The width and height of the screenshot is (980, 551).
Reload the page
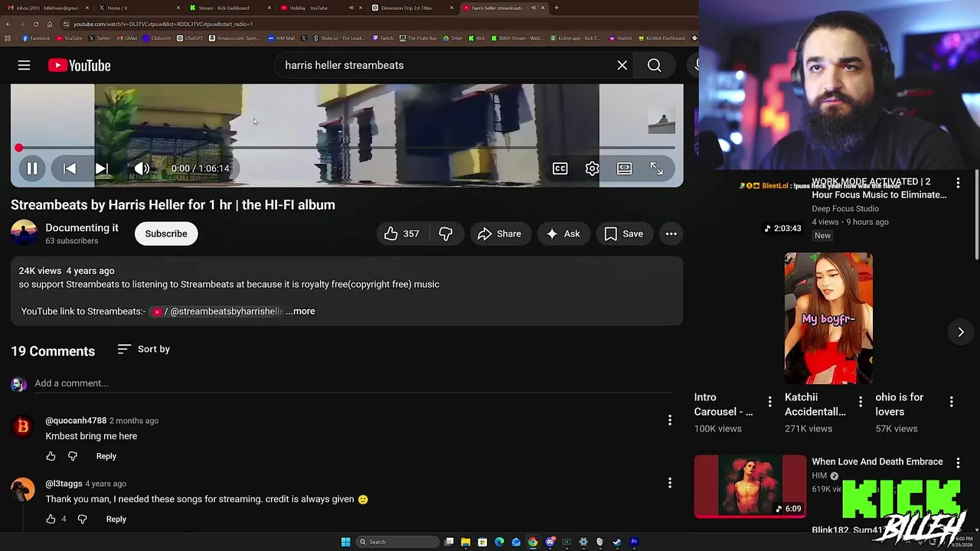pyautogui.click(x=35, y=24)
